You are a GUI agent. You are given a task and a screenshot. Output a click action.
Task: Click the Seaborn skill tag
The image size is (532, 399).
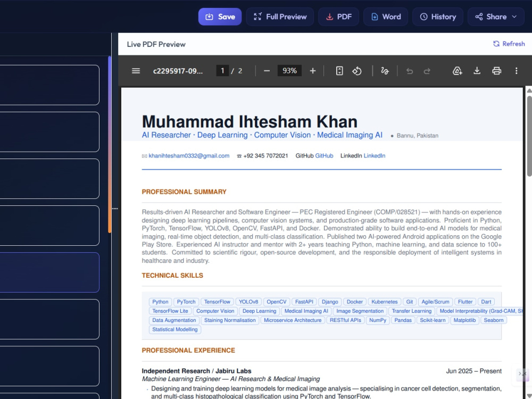pyautogui.click(x=494, y=320)
